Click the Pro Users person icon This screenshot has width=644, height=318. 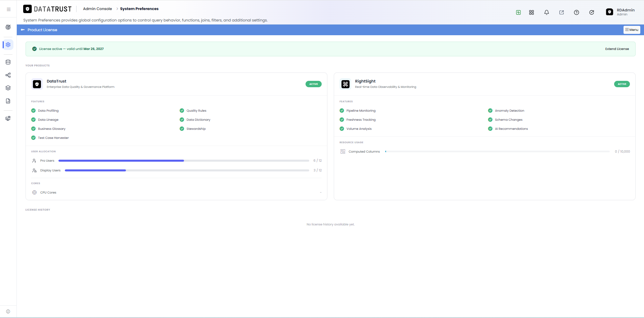click(x=34, y=161)
